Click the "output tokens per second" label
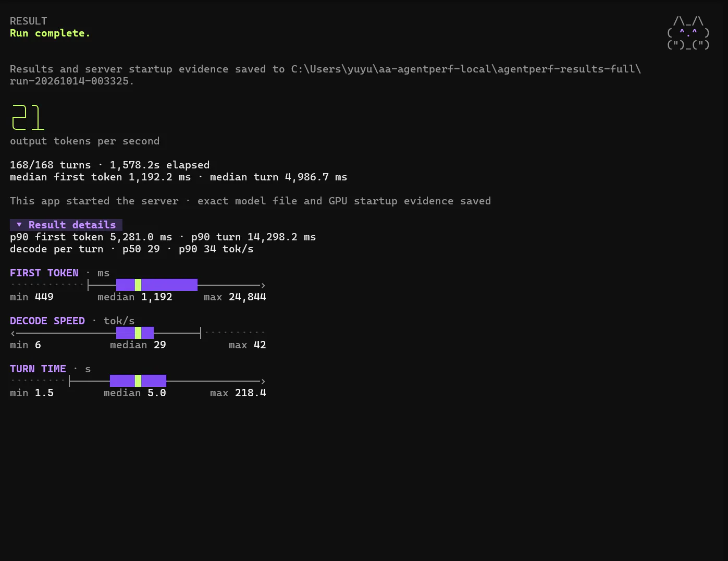Screen dimensions: 728x561 pyautogui.click(x=85, y=141)
